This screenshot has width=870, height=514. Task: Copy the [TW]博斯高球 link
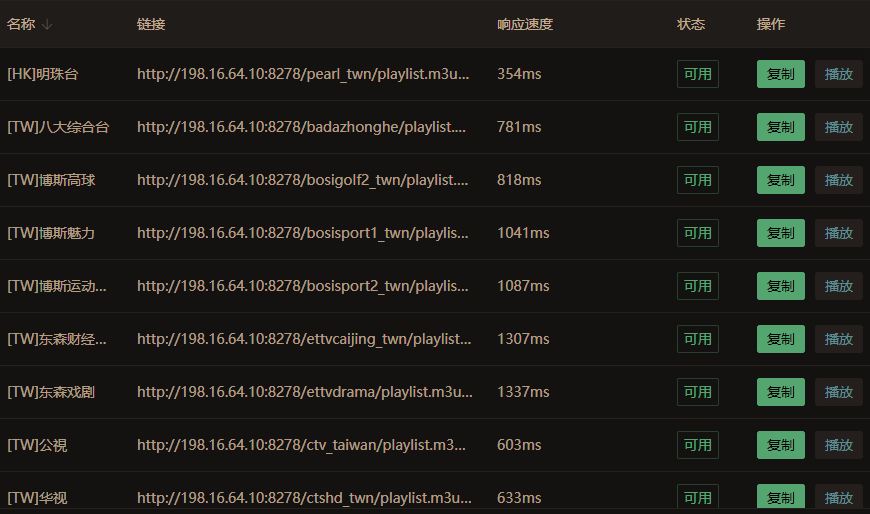[x=781, y=180]
